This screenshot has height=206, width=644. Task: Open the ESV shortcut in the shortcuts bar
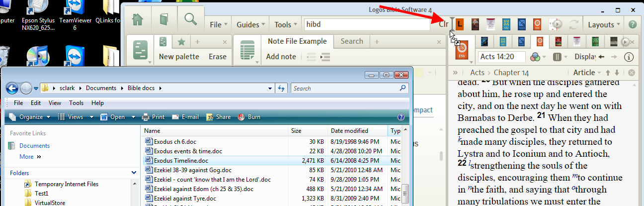click(x=537, y=24)
